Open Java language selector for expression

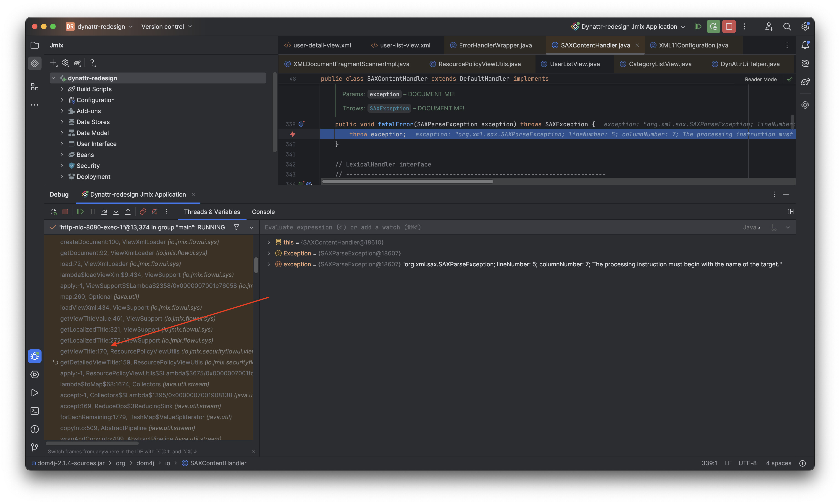coord(752,227)
